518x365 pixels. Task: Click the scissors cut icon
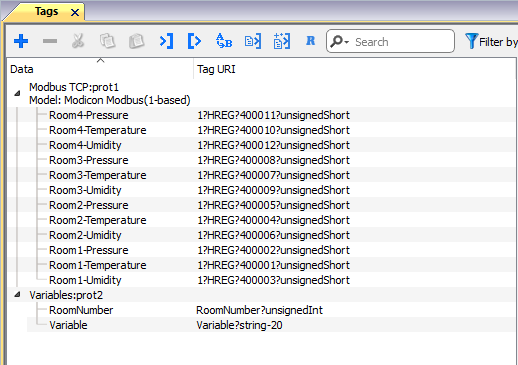click(78, 41)
